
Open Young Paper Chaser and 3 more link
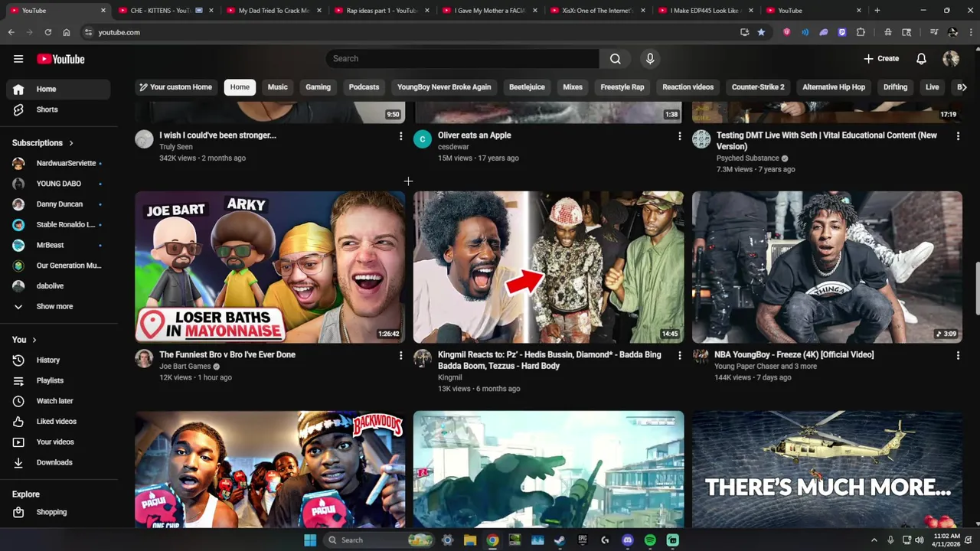pyautogui.click(x=766, y=367)
